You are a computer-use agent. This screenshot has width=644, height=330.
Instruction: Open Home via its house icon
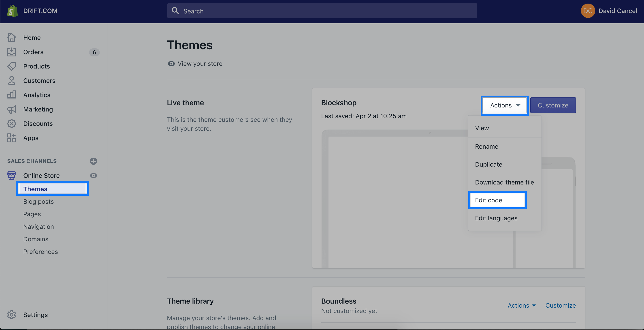(x=11, y=38)
